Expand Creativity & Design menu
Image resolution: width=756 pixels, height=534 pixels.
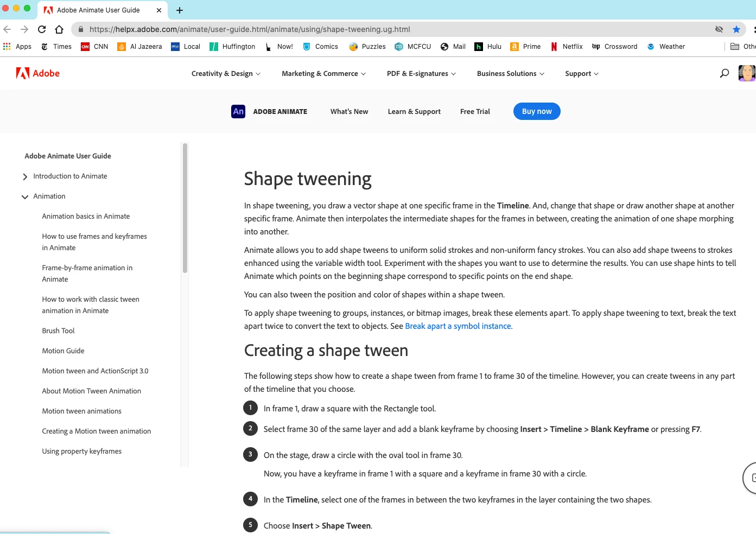[226, 74]
